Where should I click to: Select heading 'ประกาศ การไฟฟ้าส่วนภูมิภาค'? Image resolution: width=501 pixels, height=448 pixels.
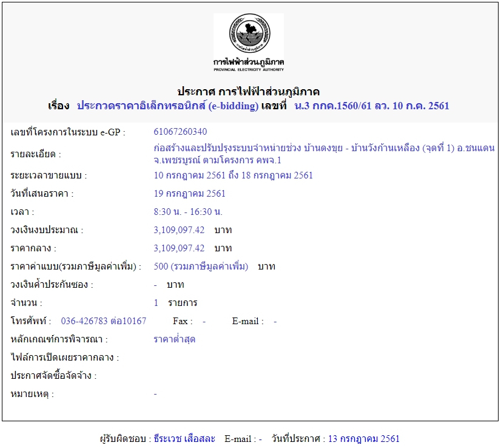[x=249, y=92]
